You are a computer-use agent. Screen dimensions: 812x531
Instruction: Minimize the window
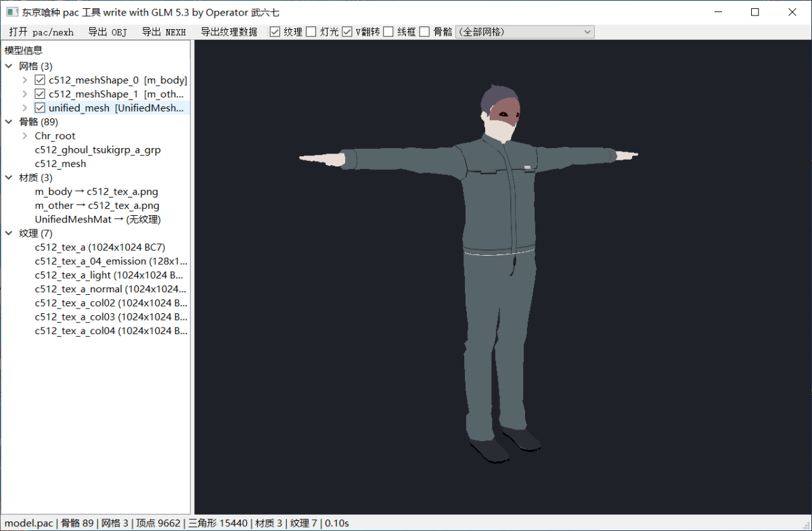pyautogui.click(x=719, y=12)
